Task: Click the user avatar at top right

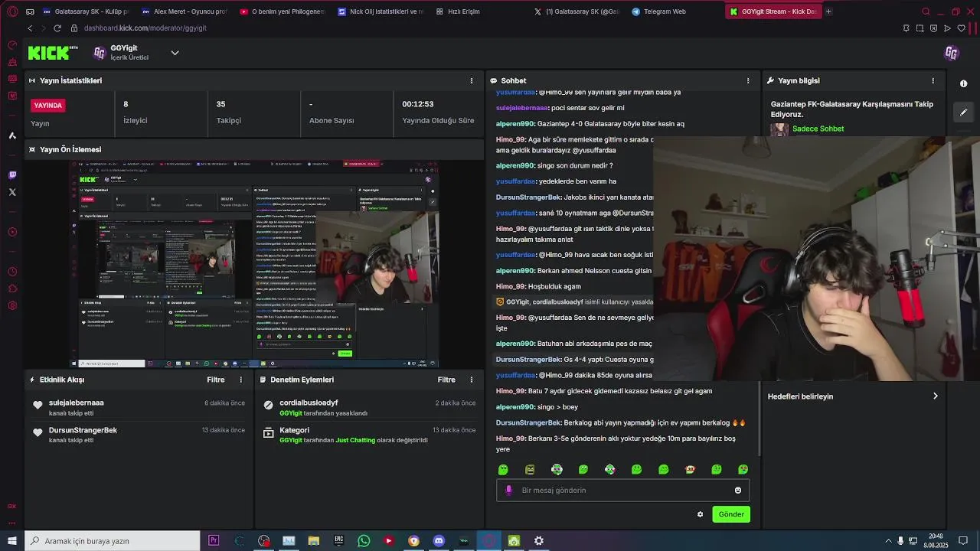Action: [952, 53]
